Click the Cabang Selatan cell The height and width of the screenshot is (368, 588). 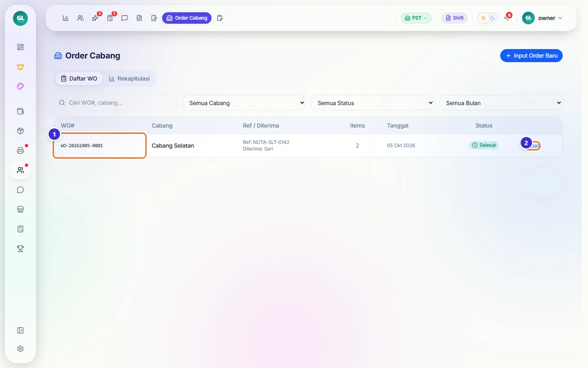173,146
